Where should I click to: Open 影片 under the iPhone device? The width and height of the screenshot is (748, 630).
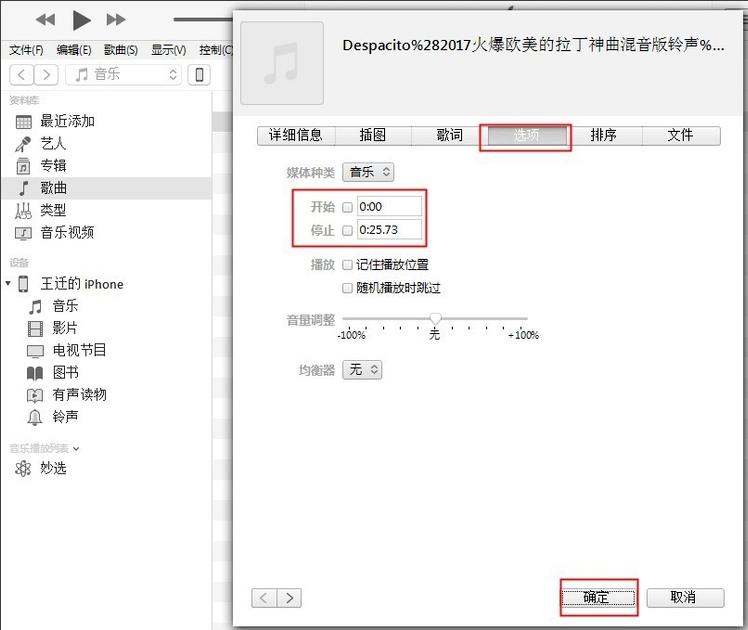point(65,328)
